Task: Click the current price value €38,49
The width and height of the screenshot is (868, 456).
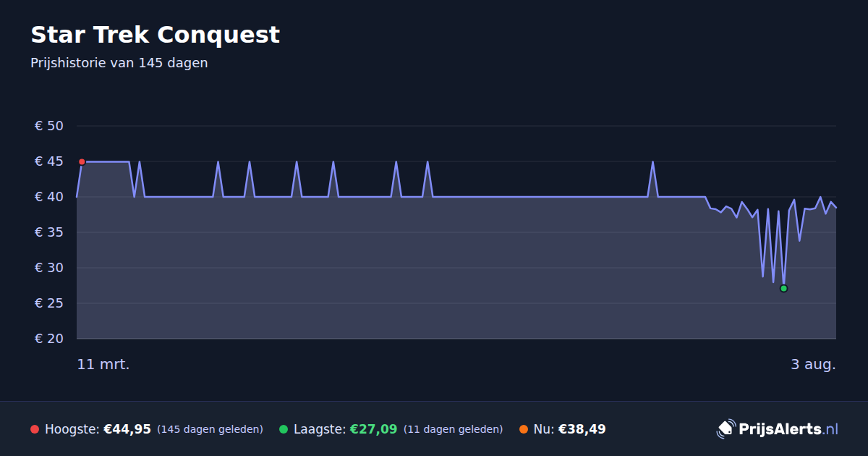Action: (582, 429)
